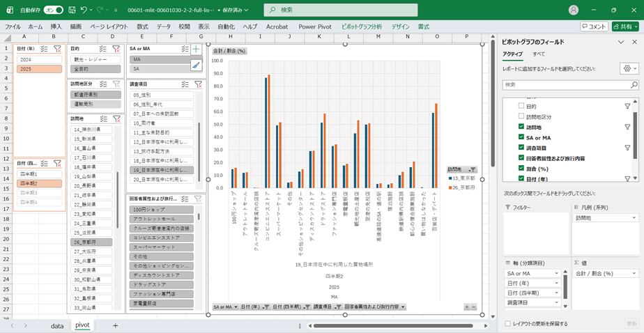The width and height of the screenshot is (644, 333).
Task: Clear filter on 調査項目 slicer
Action: (x=199, y=84)
